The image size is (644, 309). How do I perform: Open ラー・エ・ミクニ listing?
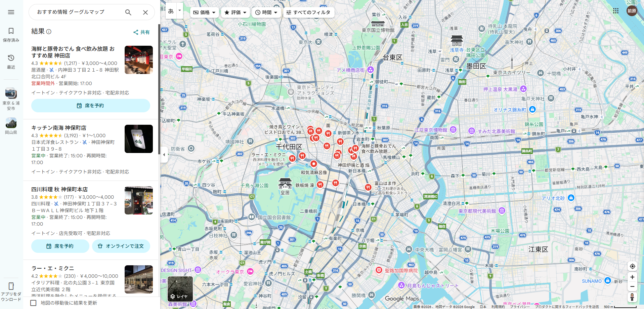(x=53, y=268)
